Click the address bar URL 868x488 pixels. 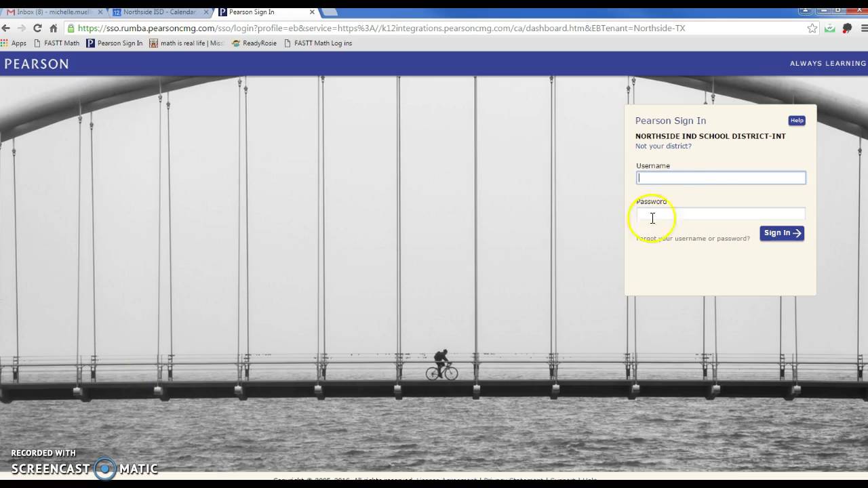(382, 28)
